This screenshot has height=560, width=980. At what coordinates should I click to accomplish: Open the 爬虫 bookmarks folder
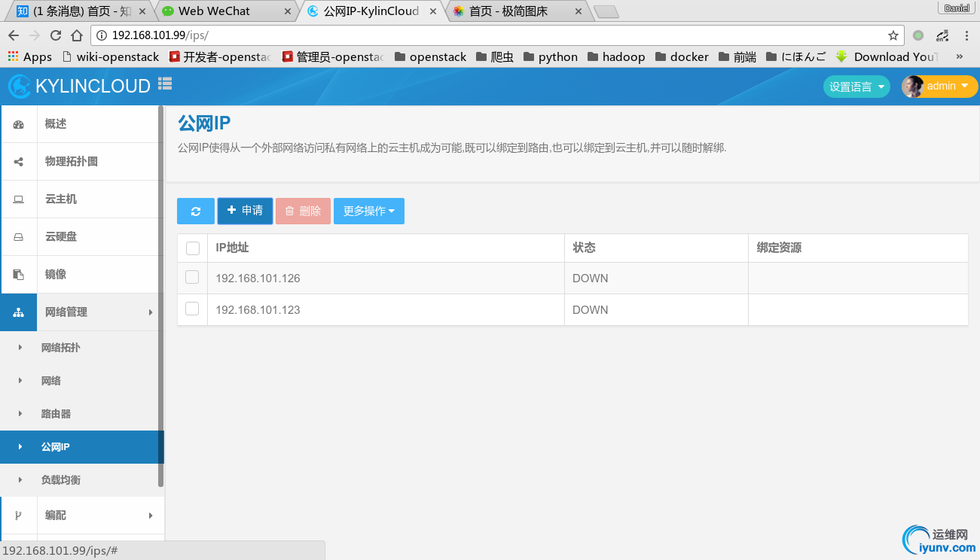494,56
